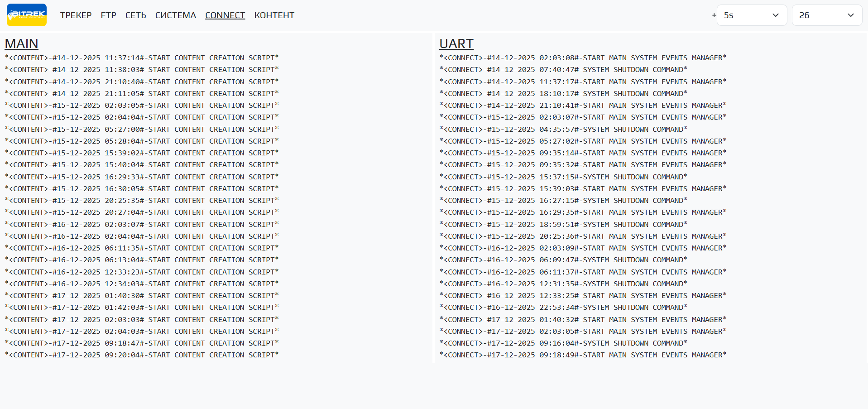Select last MAIN entry at 17-12-2025 09:20:04
This screenshot has width=868, height=409.
click(142, 355)
